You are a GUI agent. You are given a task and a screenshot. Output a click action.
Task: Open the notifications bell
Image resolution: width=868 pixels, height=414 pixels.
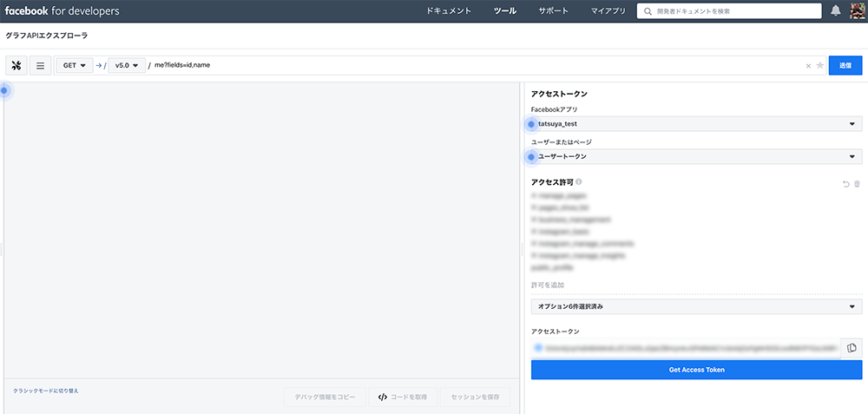pyautogui.click(x=836, y=11)
